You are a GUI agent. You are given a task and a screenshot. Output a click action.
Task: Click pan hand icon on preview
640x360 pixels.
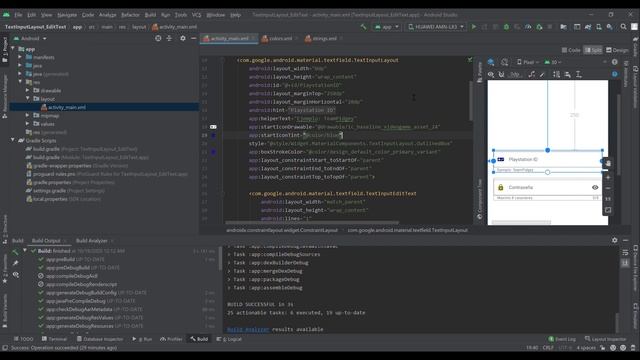608,163
